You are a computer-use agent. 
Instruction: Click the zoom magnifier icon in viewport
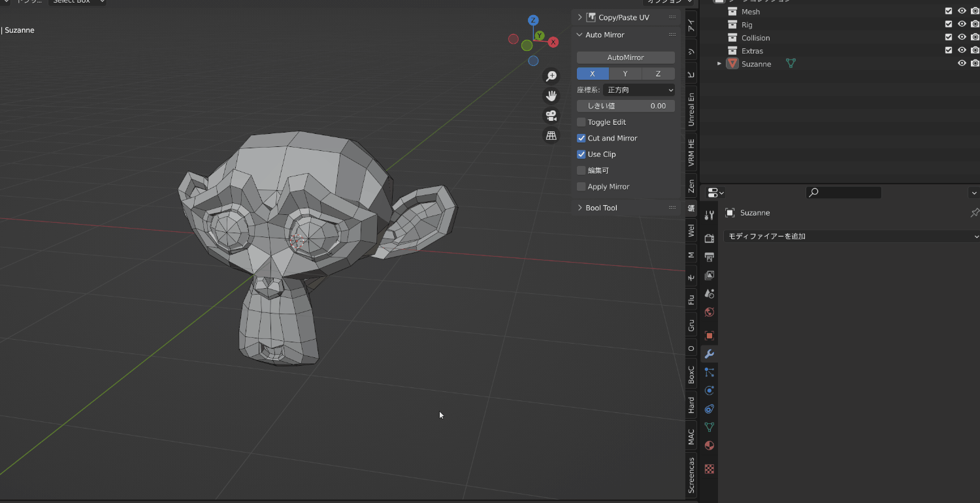(x=551, y=76)
